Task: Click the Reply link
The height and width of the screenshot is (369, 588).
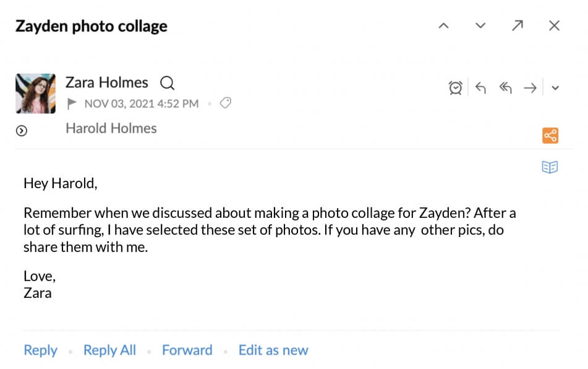Action: [40, 350]
